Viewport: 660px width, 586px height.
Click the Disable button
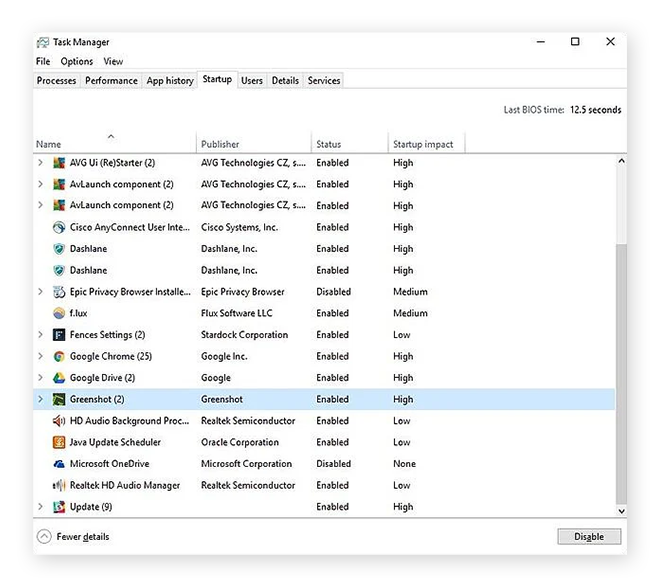pyautogui.click(x=589, y=537)
